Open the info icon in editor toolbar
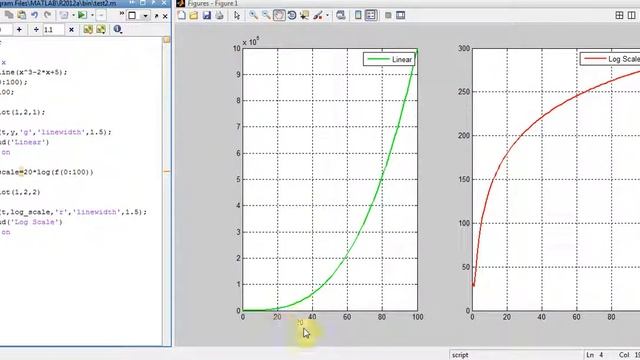Viewport: 640px width, 360px height. click(x=118, y=29)
